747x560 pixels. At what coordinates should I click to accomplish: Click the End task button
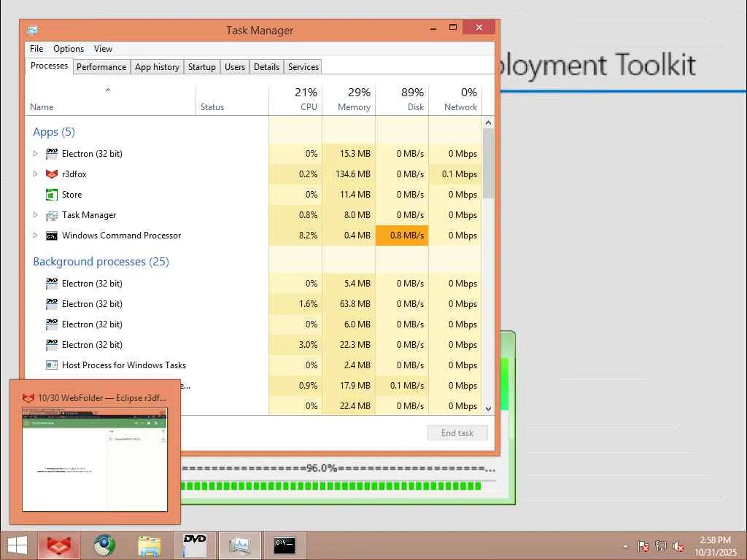(457, 433)
